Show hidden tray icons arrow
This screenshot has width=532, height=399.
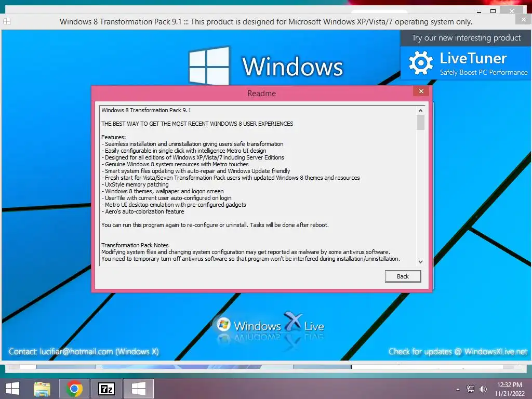coord(458,389)
